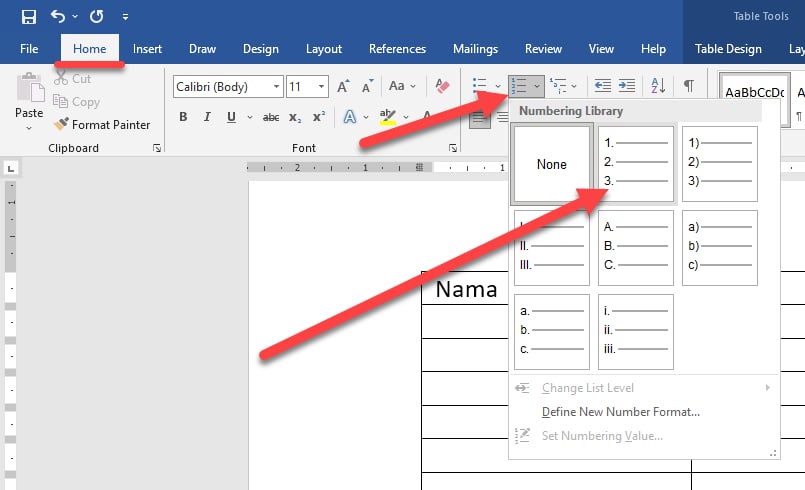Choose Define New Number Format option
Screen dimensions: 805x490
(620, 411)
